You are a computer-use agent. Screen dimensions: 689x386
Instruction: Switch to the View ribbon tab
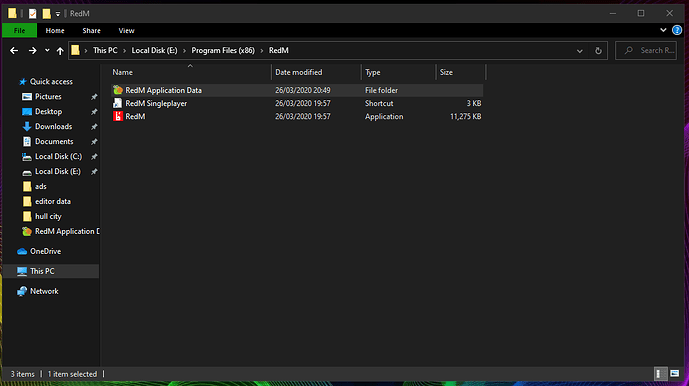[x=127, y=30]
